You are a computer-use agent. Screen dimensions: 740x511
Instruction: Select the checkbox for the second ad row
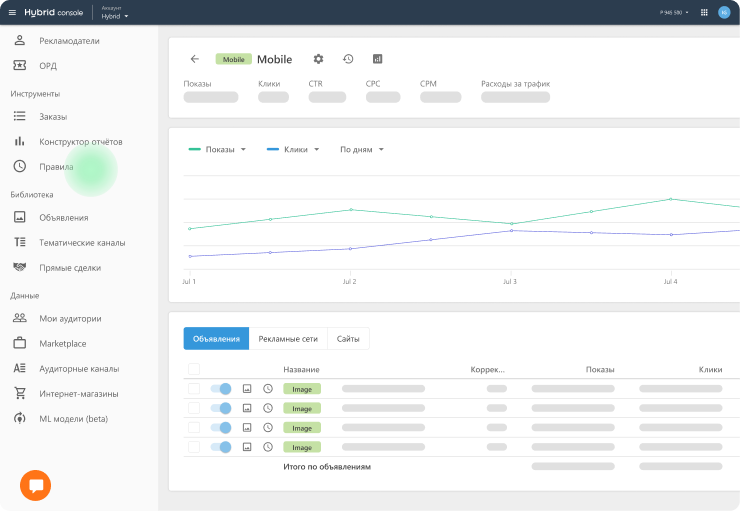click(194, 408)
